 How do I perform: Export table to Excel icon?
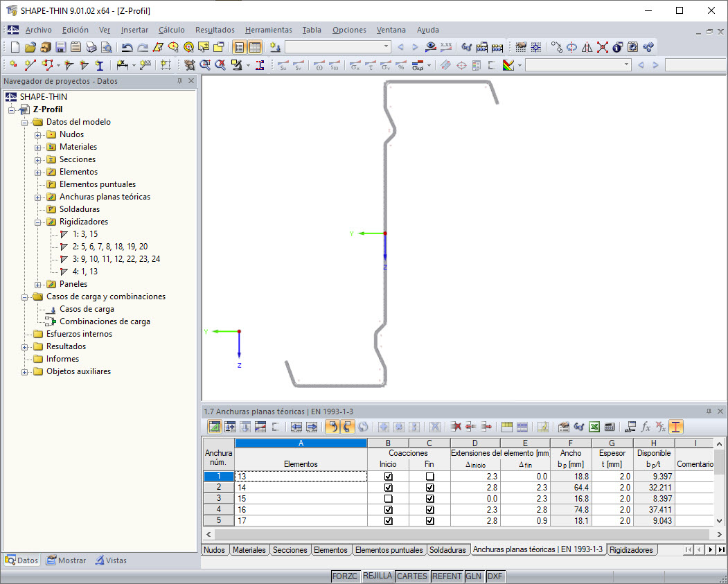pos(594,427)
